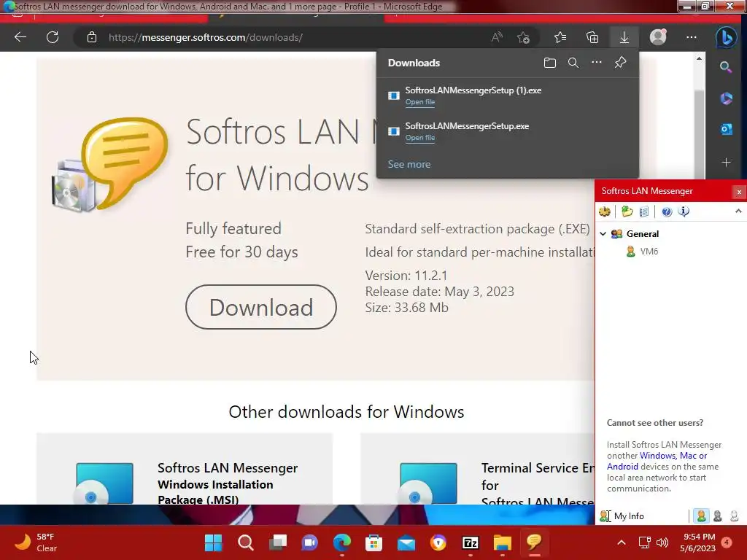Open Microsoft Store from taskbar

tap(374, 542)
